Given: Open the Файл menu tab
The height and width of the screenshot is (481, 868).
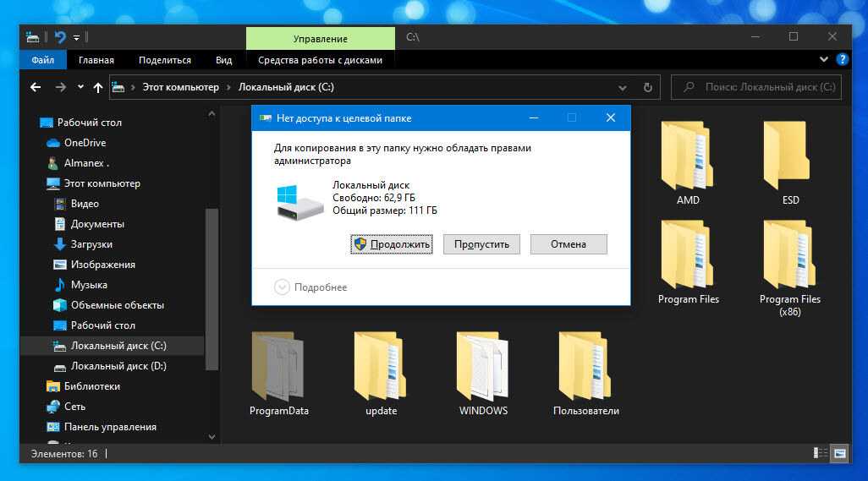Looking at the screenshot, I should point(42,60).
